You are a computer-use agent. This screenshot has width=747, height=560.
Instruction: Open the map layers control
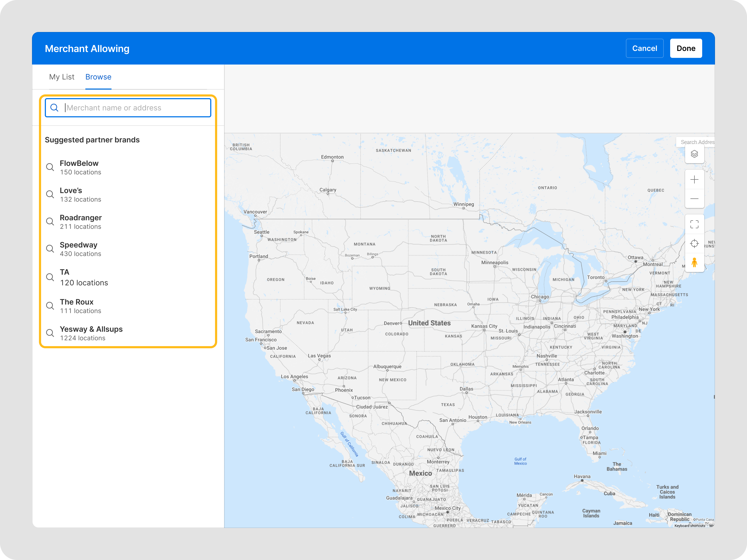tap(694, 154)
